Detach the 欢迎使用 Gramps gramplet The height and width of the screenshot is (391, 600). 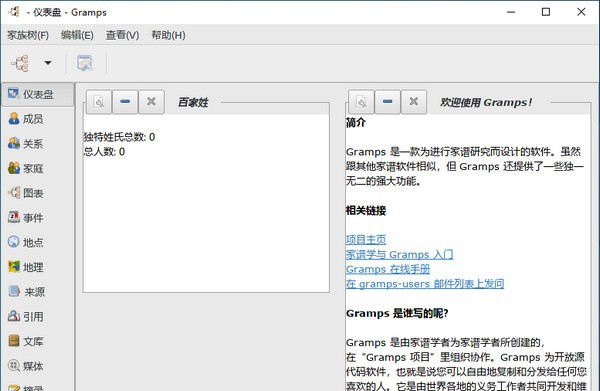coord(361,102)
